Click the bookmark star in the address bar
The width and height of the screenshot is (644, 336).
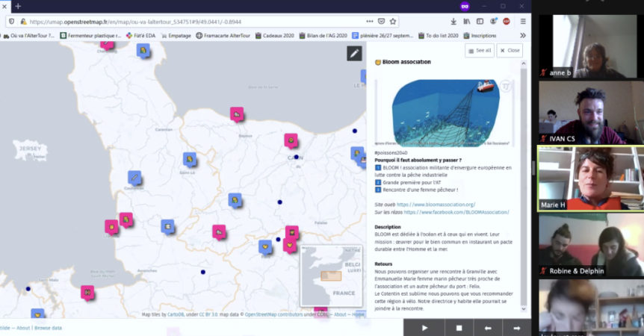pyautogui.click(x=393, y=22)
